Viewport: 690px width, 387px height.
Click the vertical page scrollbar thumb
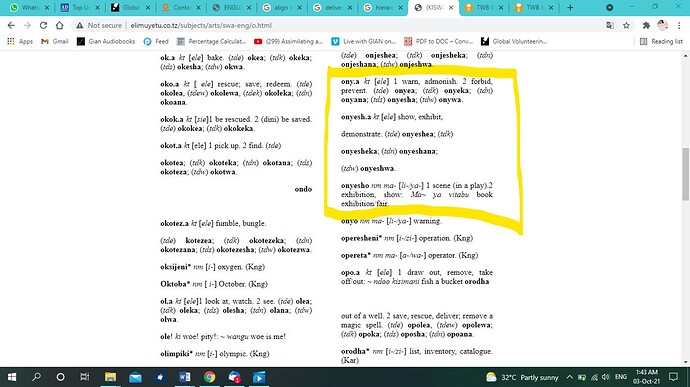[686, 174]
